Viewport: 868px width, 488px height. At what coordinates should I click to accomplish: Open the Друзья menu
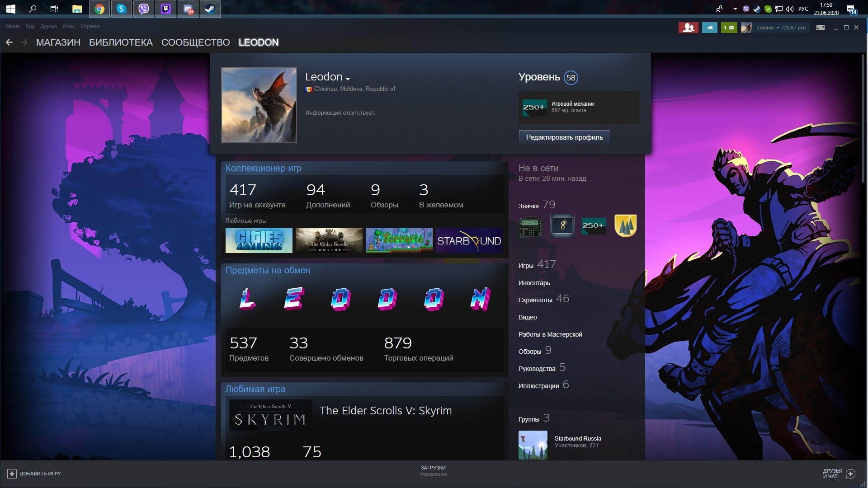(48, 26)
